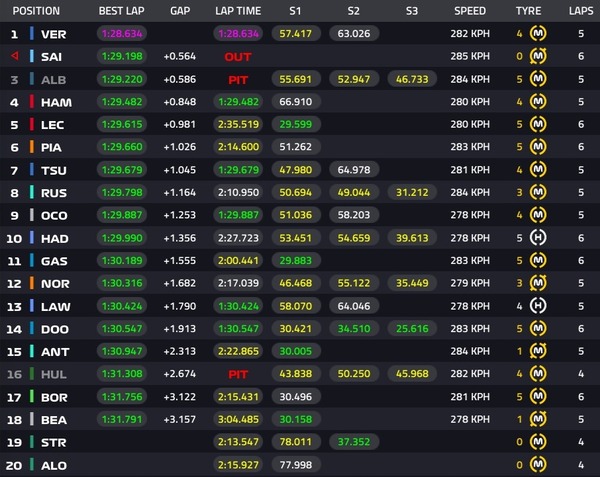This screenshot has width=600, height=477.
Task: Click the orange team color bar beside PIA
Action: pyautogui.click(x=32, y=147)
